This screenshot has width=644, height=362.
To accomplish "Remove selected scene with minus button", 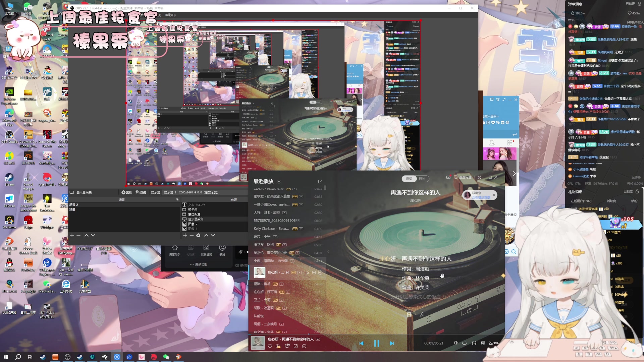I will pyautogui.click(x=78, y=235).
